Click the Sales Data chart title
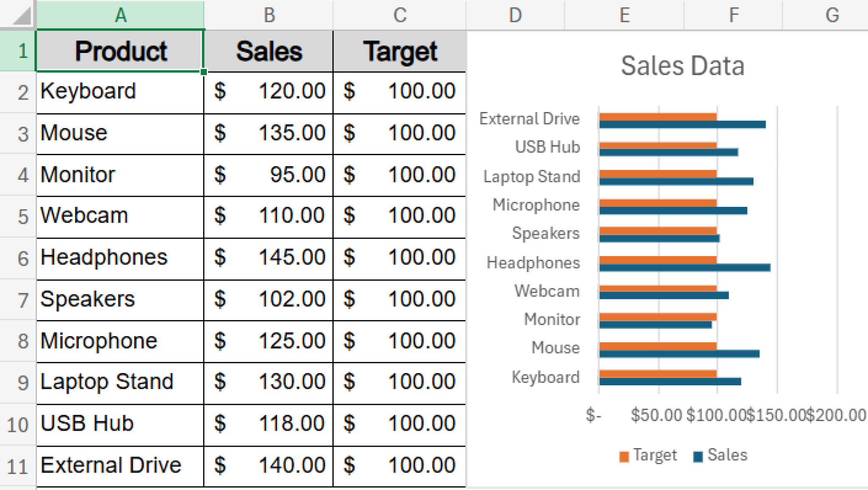 click(683, 65)
